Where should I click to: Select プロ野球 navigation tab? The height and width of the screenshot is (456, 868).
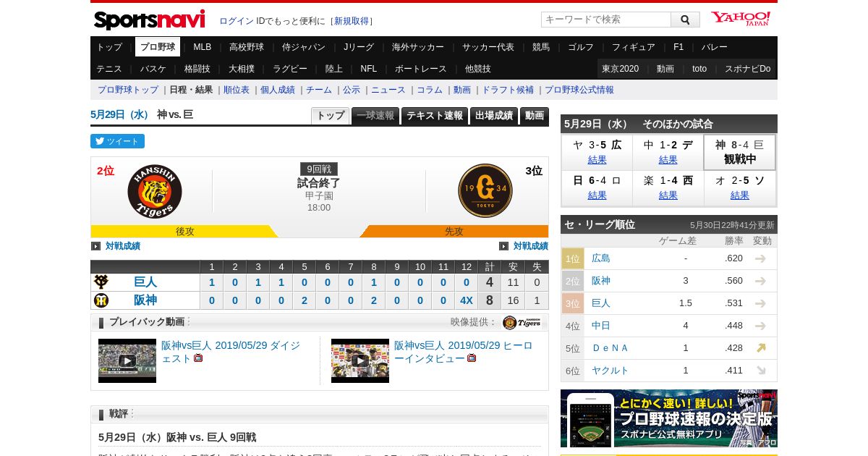[158, 47]
